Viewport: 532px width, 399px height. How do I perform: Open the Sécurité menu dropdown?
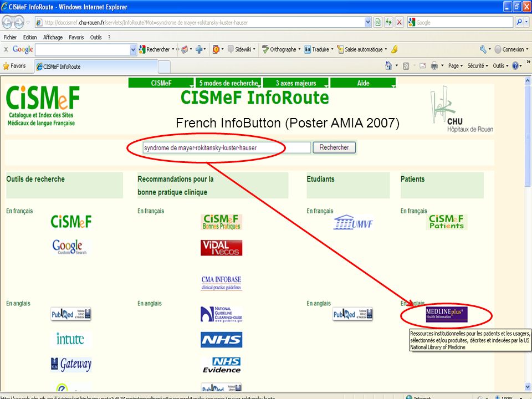click(x=478, y=66)
